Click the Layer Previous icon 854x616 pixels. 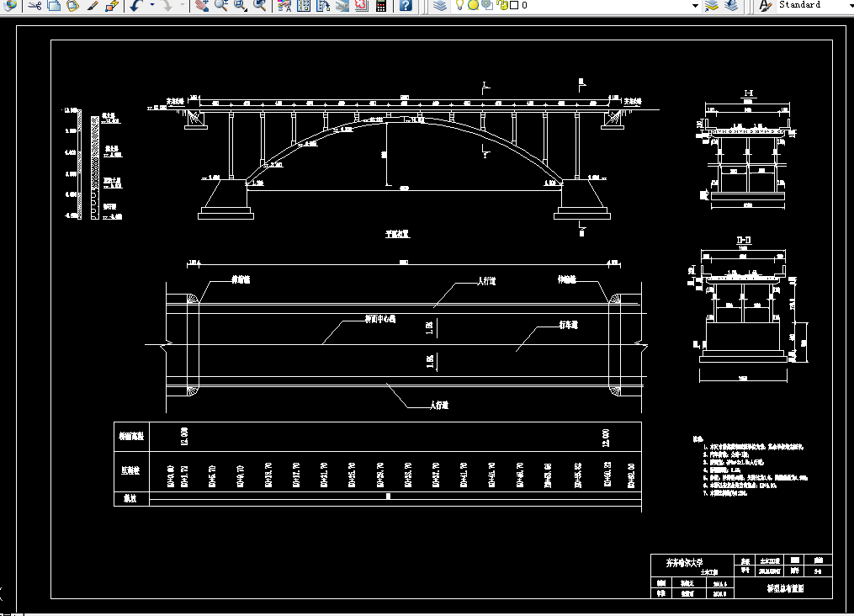point(731,5)
